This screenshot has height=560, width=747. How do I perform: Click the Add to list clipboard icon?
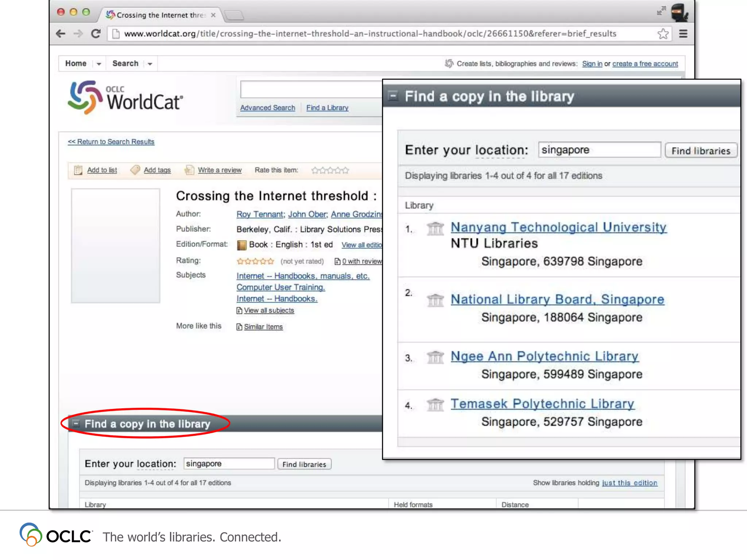78,170
